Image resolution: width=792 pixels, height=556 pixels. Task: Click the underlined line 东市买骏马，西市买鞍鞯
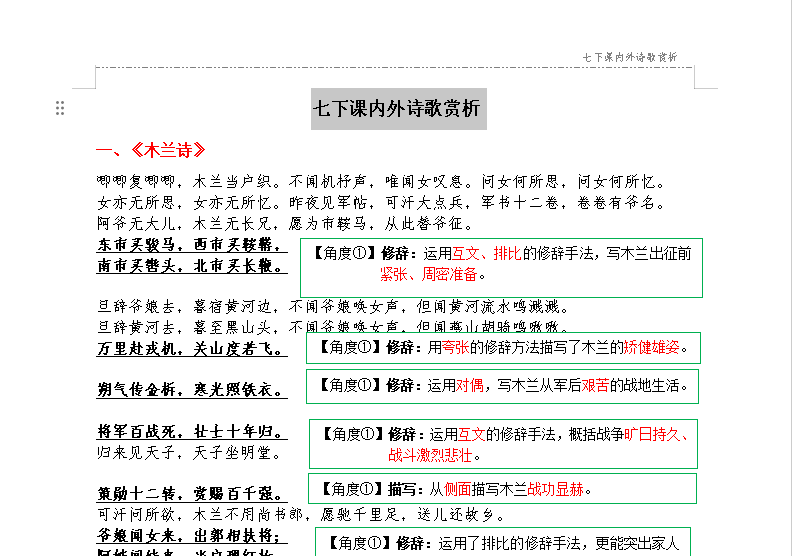(192, 244)
